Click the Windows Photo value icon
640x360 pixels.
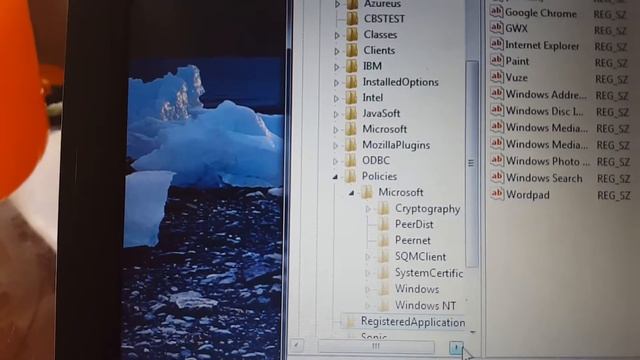[x=497, y=160]
